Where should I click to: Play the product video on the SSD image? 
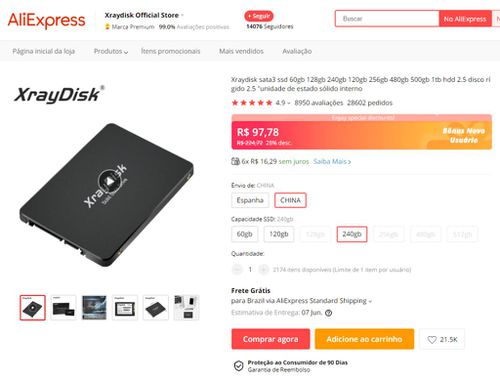109,181
